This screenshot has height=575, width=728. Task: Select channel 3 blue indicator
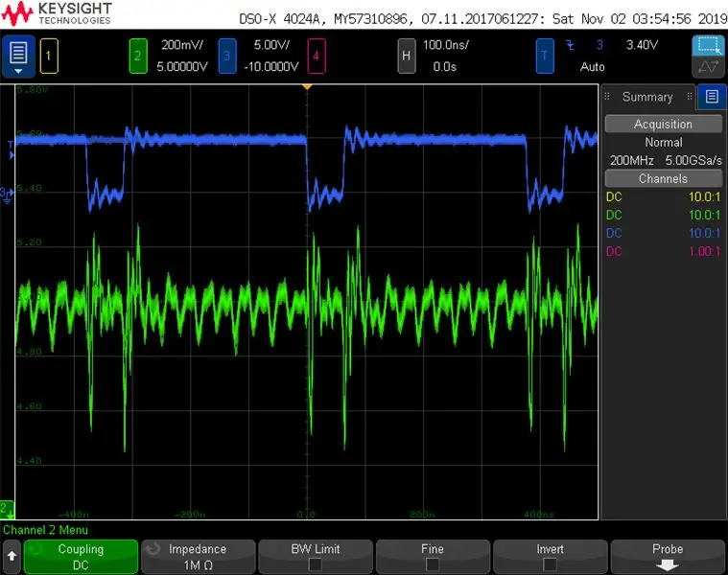click(x=227, y=57)
